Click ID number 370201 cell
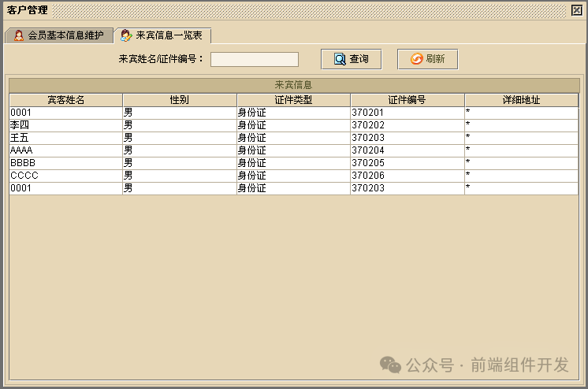This screenshot has width=588, height=389. coord(408,113)
